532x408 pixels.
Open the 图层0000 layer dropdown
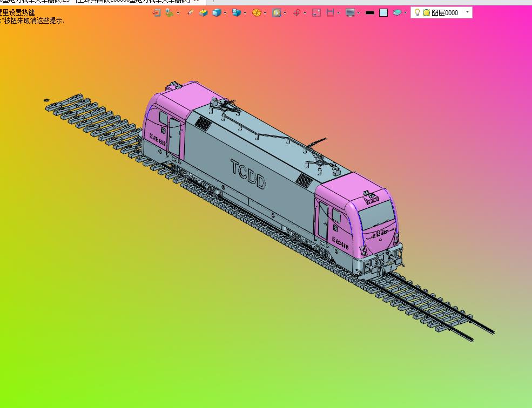[468, 12]
